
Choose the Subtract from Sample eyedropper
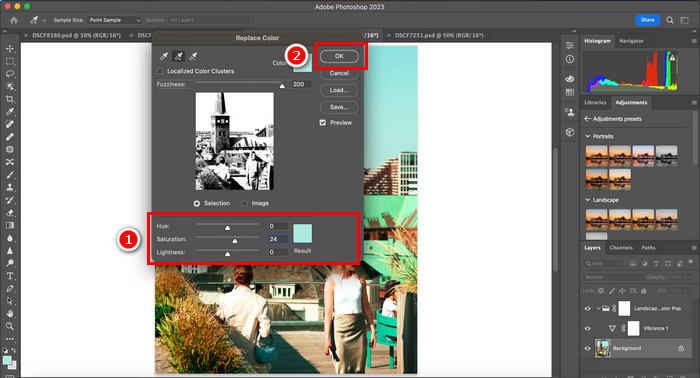(193, 56)
